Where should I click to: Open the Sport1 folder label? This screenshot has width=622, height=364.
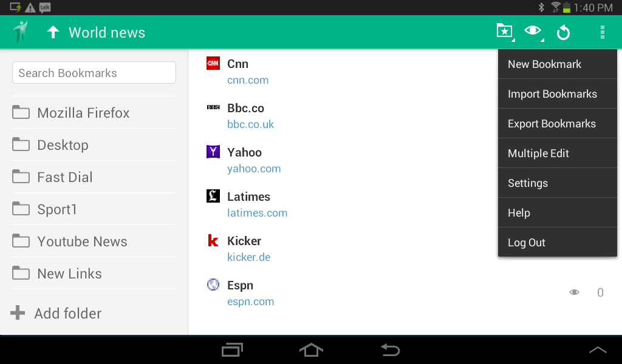pyautogui.click(x=56, y=209)
